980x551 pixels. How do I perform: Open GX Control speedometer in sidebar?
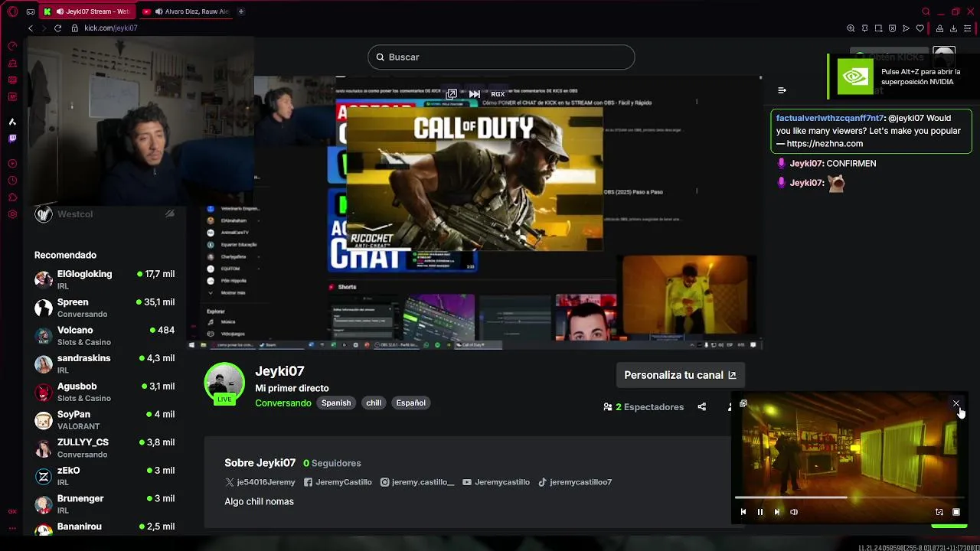[12, 46]
